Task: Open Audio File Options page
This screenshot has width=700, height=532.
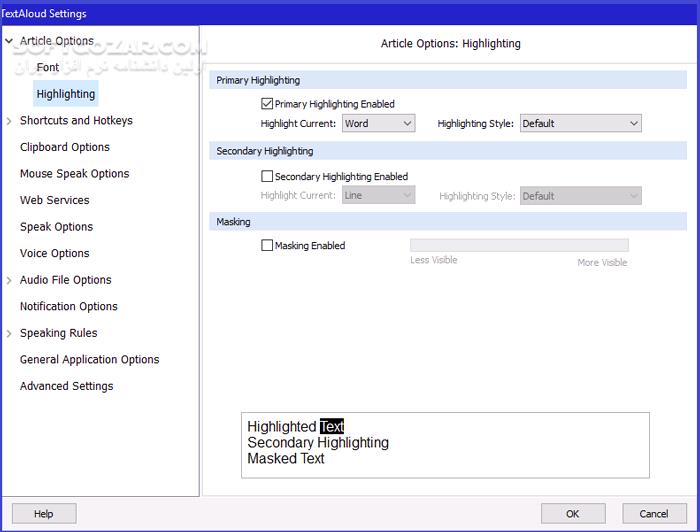Action: [66, 280]
